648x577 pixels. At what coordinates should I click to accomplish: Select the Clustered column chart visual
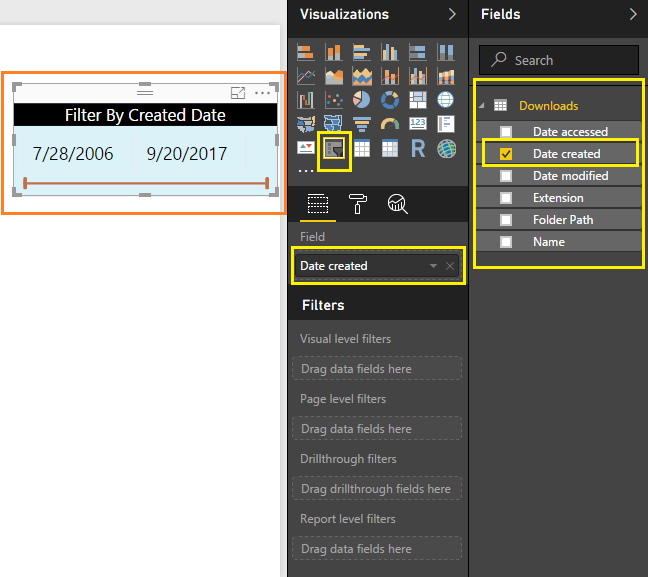pos(390,52)
